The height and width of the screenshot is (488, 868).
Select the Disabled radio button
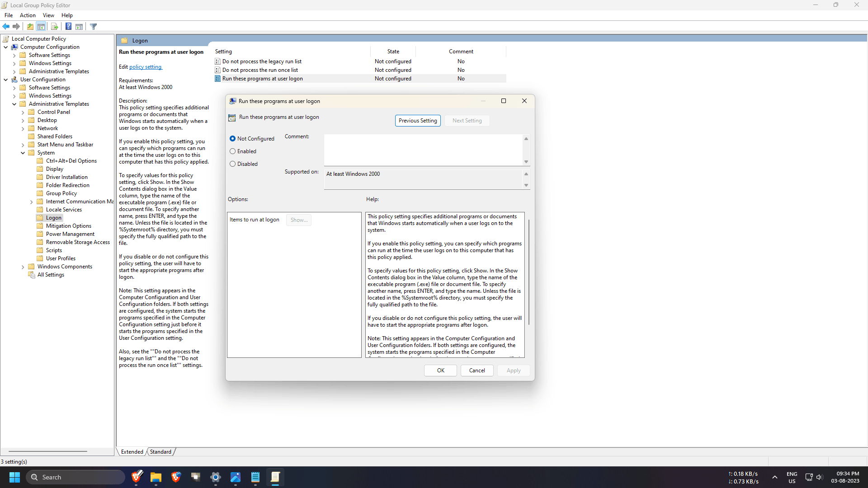tap(233, 164)
